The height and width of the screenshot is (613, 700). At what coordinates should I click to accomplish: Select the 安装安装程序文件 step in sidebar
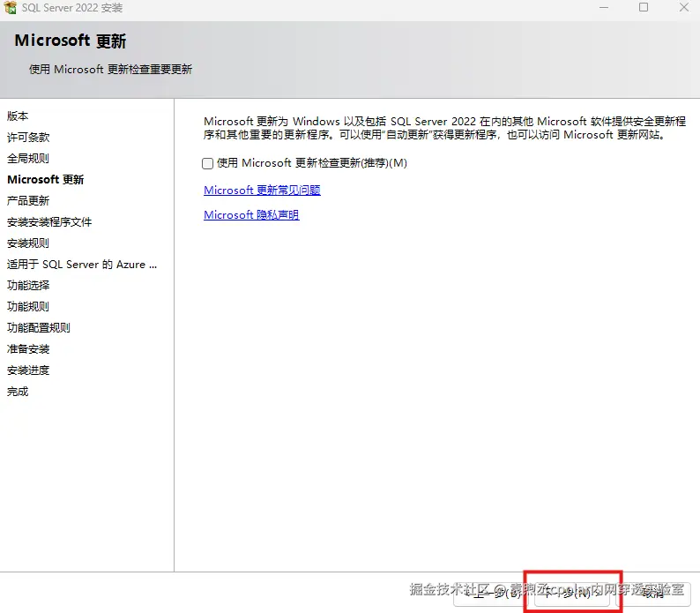coord(49,222)
